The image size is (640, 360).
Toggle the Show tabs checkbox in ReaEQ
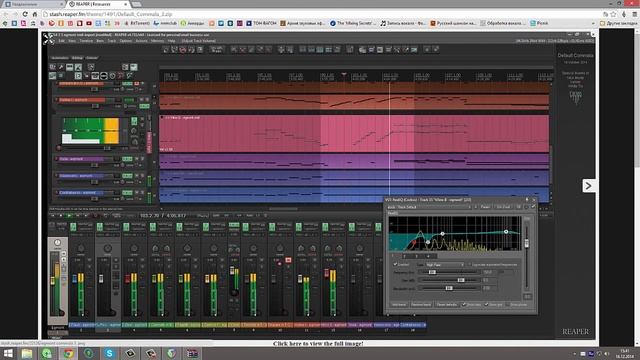pos(464,304)
